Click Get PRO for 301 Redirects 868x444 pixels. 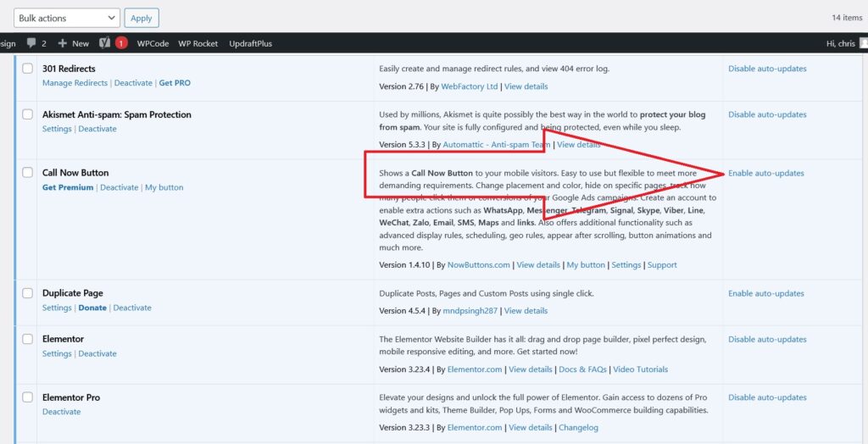coord(175,83)
